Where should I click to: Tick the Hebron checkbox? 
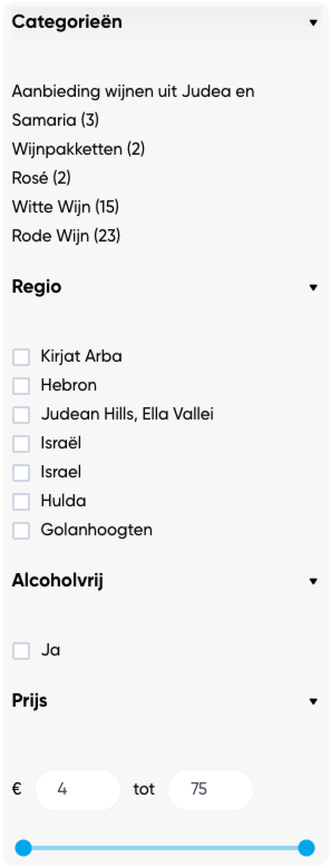click(21, 386)
